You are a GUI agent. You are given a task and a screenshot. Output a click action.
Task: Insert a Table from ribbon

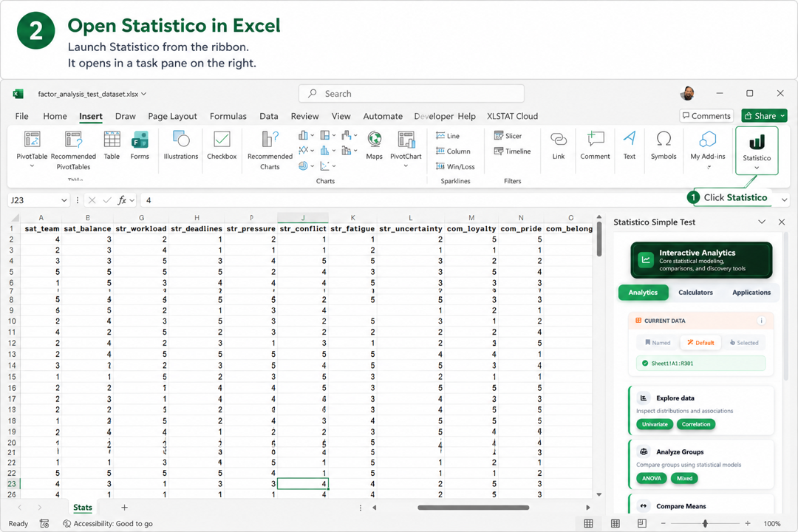click(x=112, y=146)
